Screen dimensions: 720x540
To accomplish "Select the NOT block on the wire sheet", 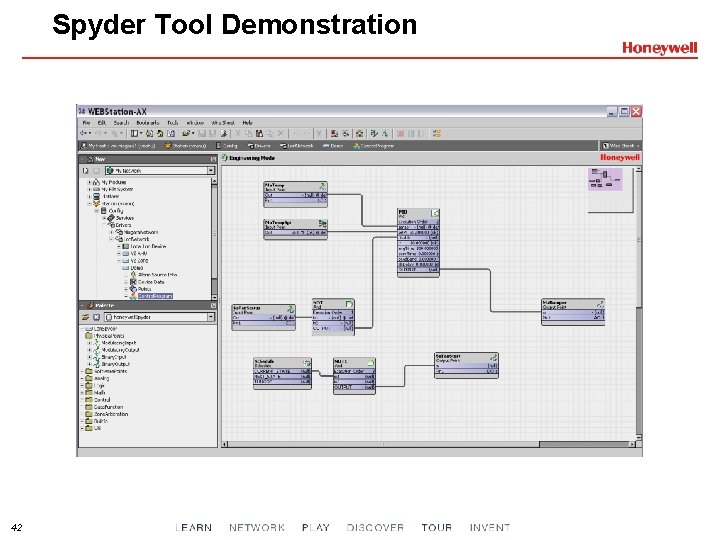I will (x=333, y=317).
